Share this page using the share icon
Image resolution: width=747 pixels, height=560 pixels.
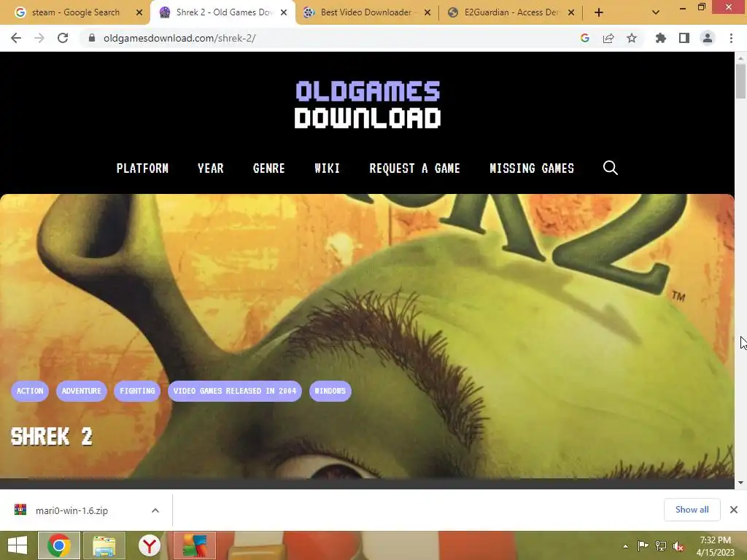point(608,38)
